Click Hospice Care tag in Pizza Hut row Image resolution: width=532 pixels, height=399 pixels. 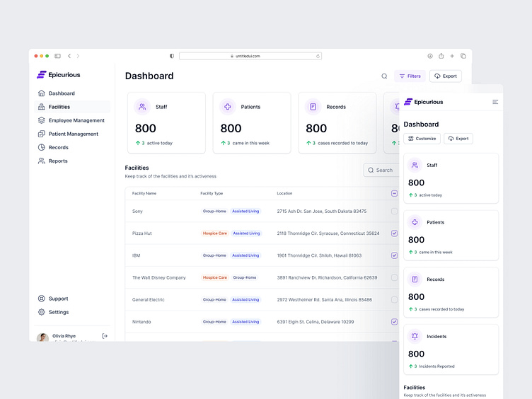[x=215, y=233]
